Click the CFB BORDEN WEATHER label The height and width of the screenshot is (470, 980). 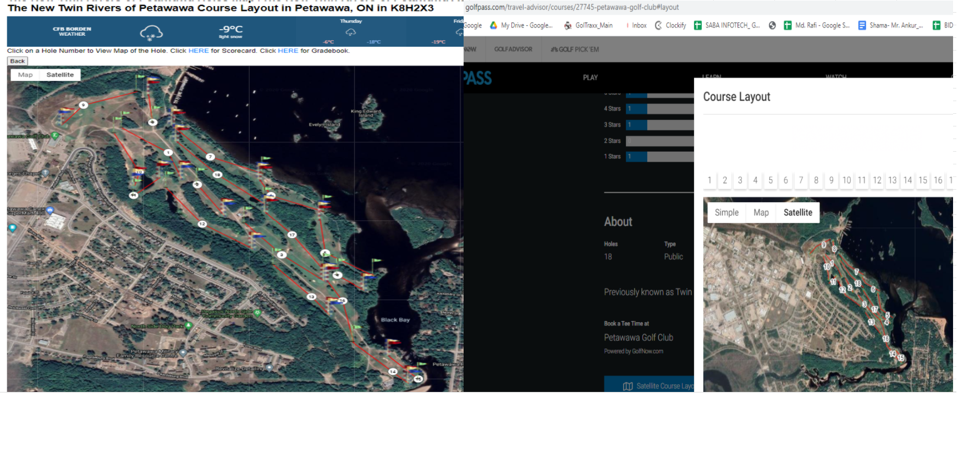click(72, 31)
